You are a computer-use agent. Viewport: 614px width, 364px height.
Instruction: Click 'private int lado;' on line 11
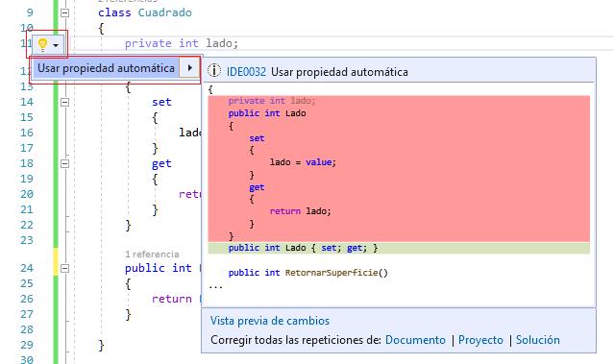point(182,43)
